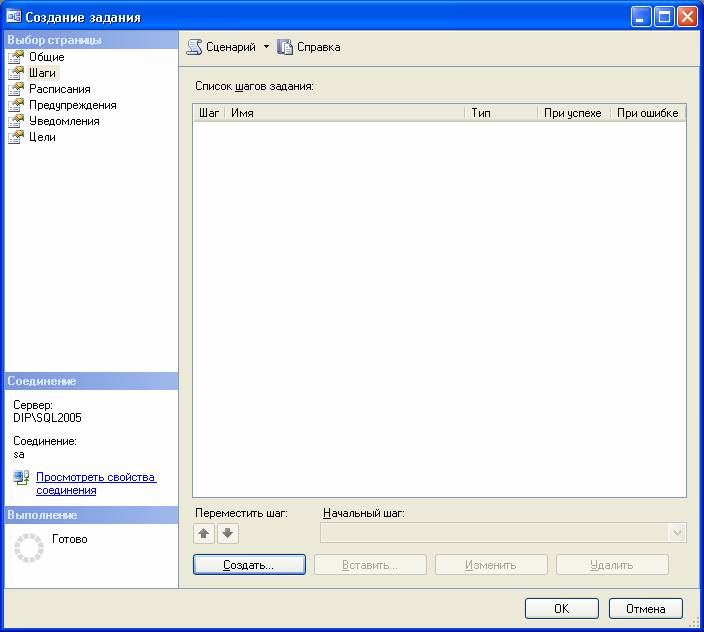704x632 pixels.
Task: Click the Цели page icon
Action: click(x=16, y=137)
